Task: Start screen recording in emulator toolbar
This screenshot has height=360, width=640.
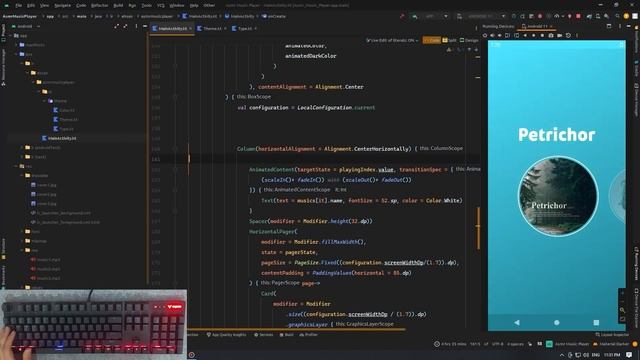Action: point(560,36)
